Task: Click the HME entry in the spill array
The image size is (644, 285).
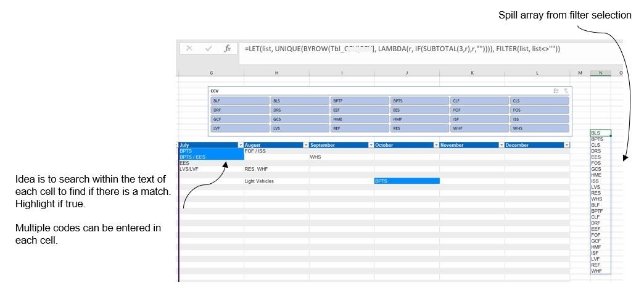Action: [x=600, y=175]
